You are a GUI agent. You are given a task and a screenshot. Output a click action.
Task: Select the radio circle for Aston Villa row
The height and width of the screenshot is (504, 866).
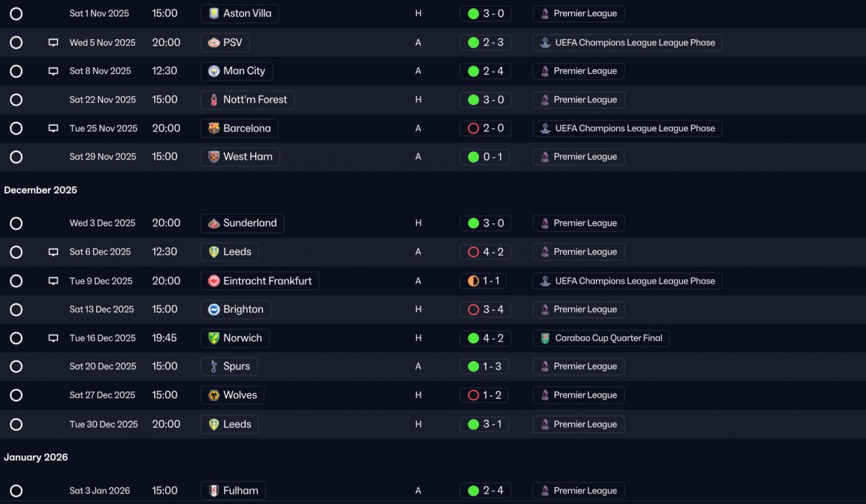click(16, 14)
